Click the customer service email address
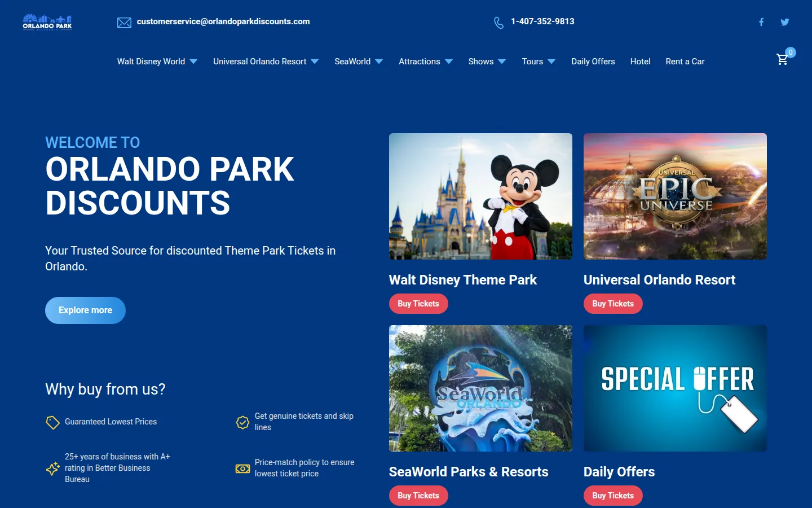The image size is (812, 508). pyautogui.click(x=223, y=21)
